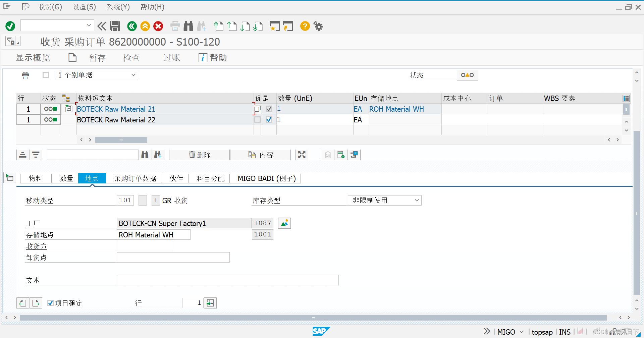Click the 内容 contents button
The image size is (644, 338).
coord(261,155)
